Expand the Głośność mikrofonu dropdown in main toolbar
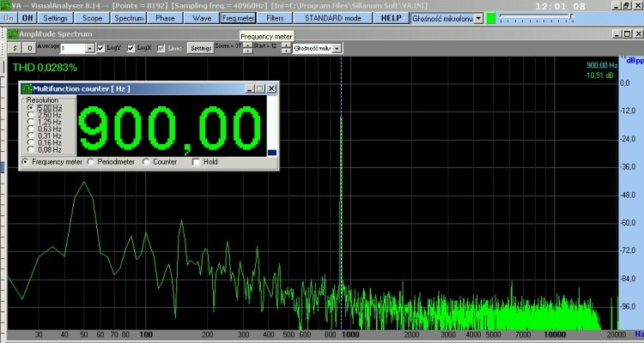The image size is (644, 343). coord(478,19)
